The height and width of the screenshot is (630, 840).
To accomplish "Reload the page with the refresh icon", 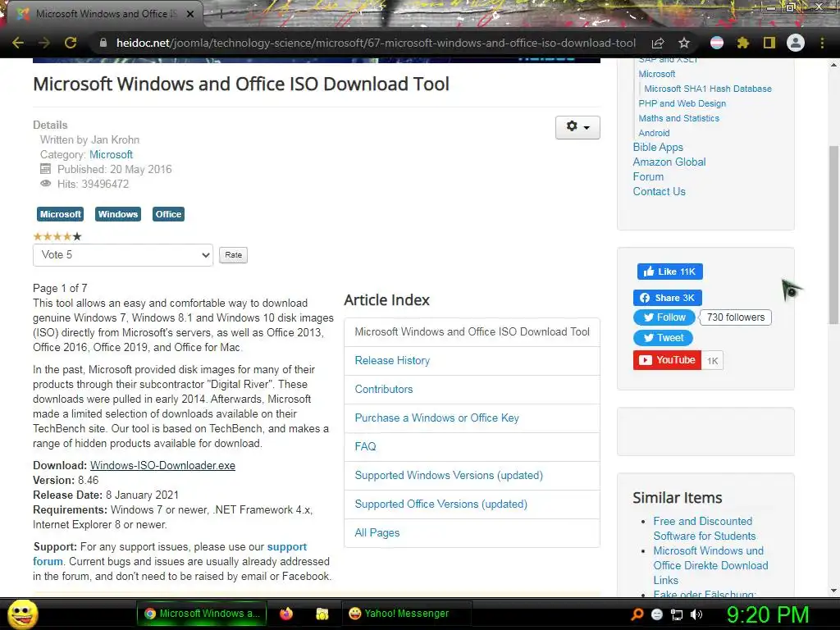I will [71, 43].
